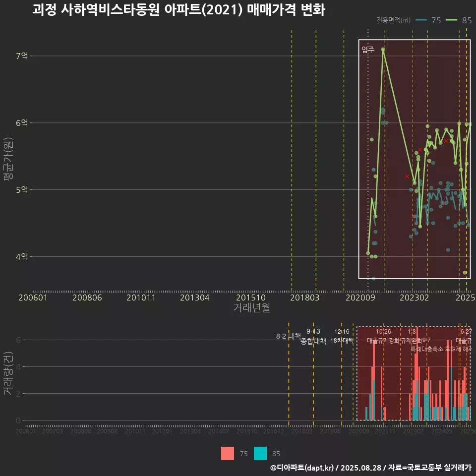Click price chart's 202302 x-axis label
This screenshot has width=476, height=476.
414,297
